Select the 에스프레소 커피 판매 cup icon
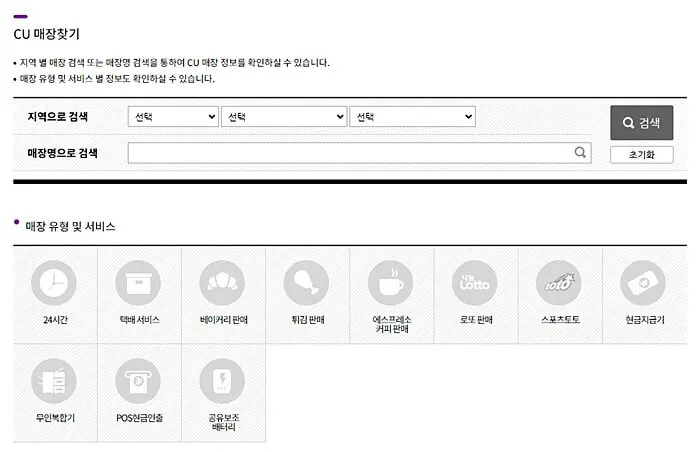 click(x=391, y=283)
